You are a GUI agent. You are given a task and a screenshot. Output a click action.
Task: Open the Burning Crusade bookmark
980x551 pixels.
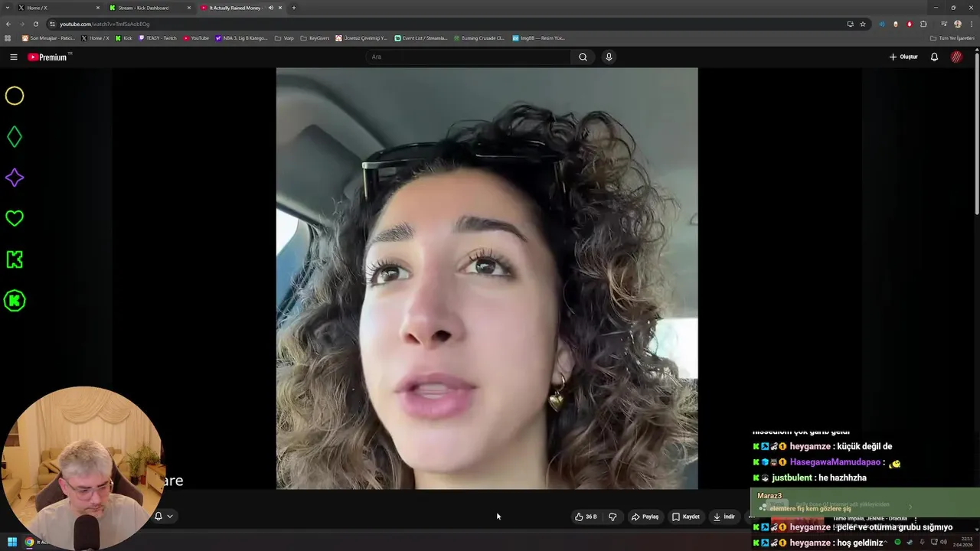click(x=479, y=37)
